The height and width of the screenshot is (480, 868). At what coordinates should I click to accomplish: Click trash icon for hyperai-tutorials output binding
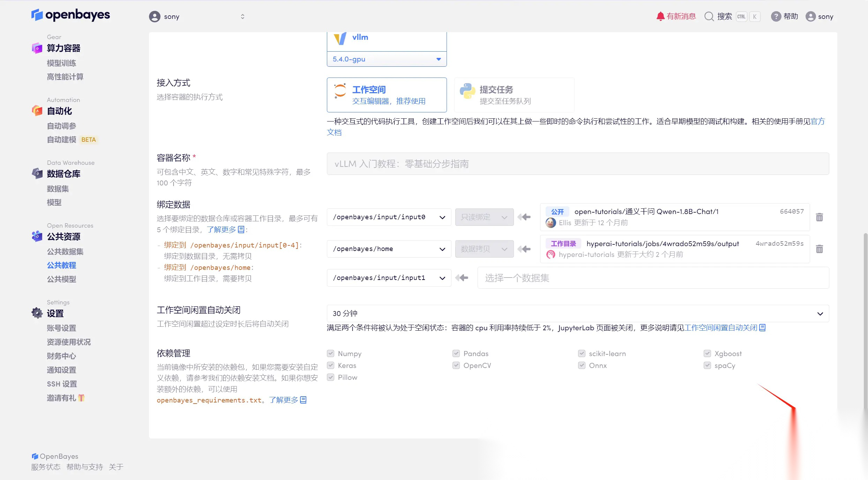click(x=820, y=249)
